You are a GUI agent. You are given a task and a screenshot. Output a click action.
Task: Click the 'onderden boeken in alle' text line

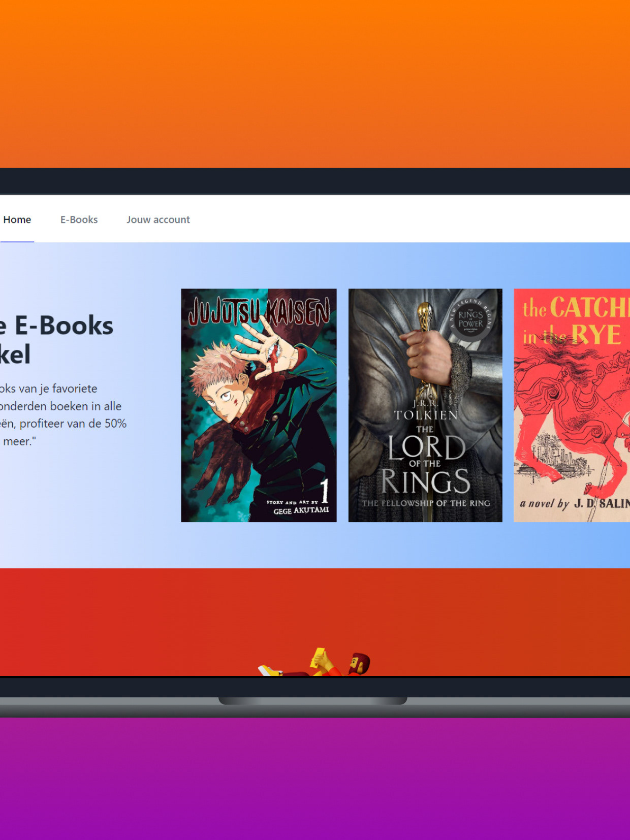(60, 406)
